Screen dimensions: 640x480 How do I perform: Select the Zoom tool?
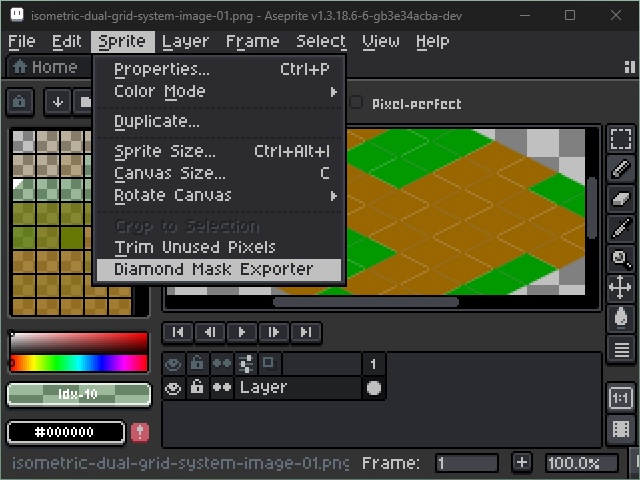click(621, 258)
